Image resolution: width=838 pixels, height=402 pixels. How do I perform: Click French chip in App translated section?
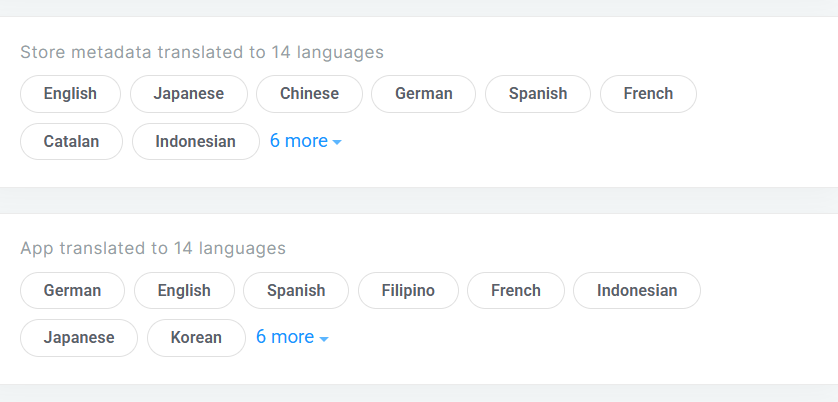coord(516,291)
